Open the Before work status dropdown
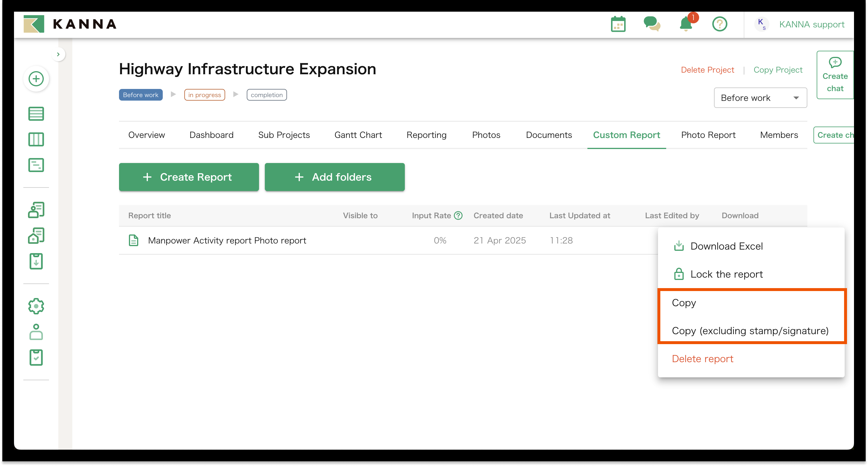The image size is (868, 466). click(x=760, y=98)
